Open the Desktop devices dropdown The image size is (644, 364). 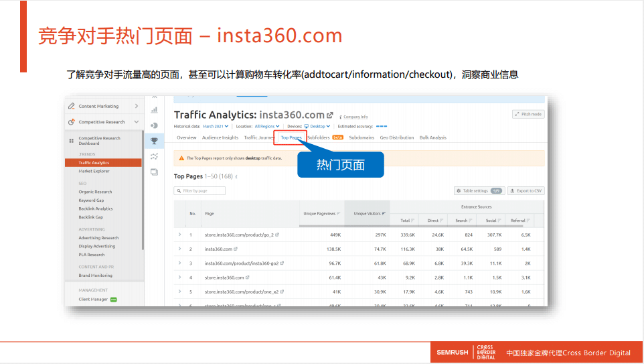(x=317, y=126)
